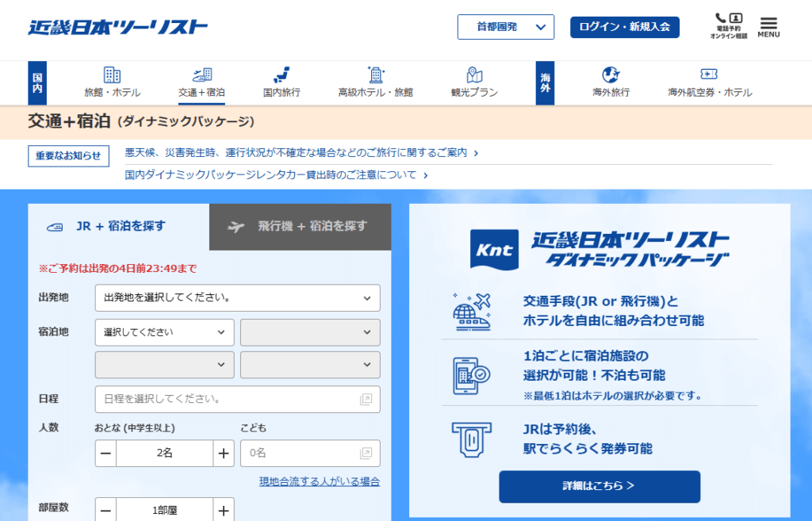Open the MENU hamburger icon
The image size is (812, 521).
768,22
